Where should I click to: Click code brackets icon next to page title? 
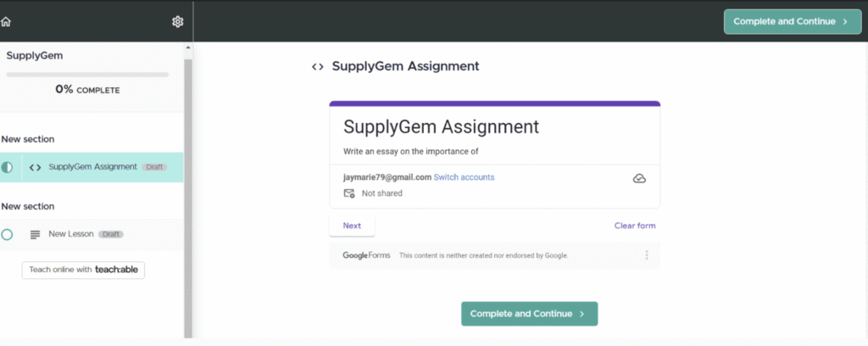pyautogui.click(x=317, y=66)
